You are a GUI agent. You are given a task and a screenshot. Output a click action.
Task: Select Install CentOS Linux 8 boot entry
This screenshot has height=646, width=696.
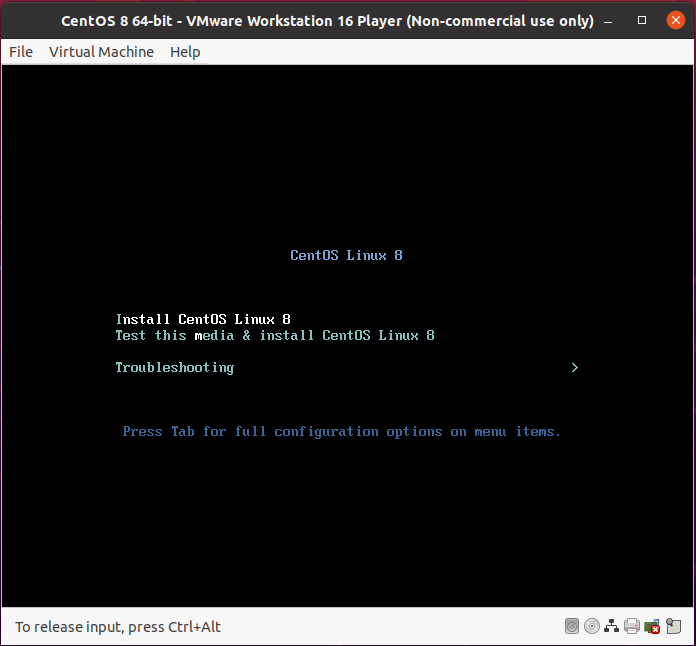tap(203, 320)
